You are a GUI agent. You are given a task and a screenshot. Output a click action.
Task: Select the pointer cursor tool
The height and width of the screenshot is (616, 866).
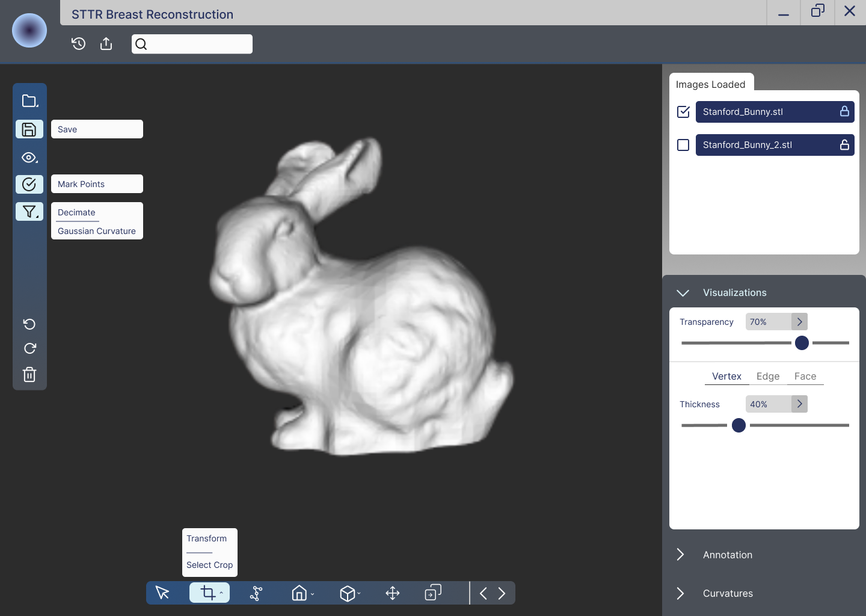(162, 593)
